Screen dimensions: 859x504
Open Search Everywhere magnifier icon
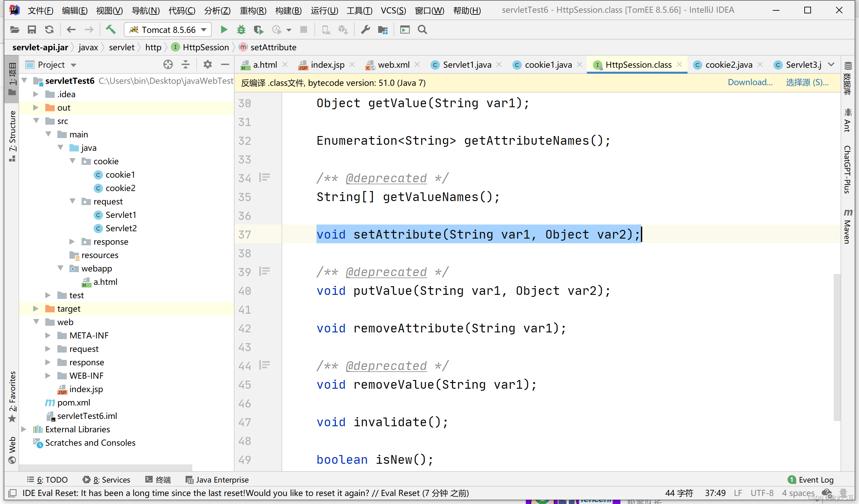tap(422, 30)
